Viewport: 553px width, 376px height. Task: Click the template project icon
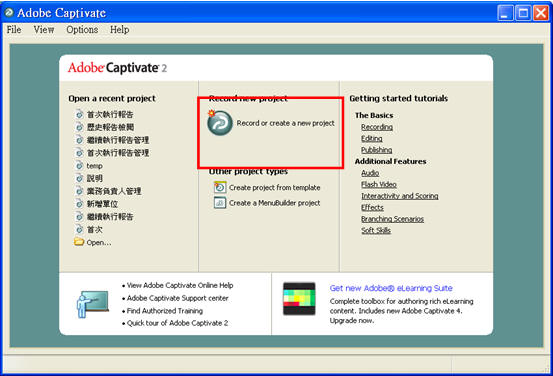pyautogui.click(x=220, y=187)
